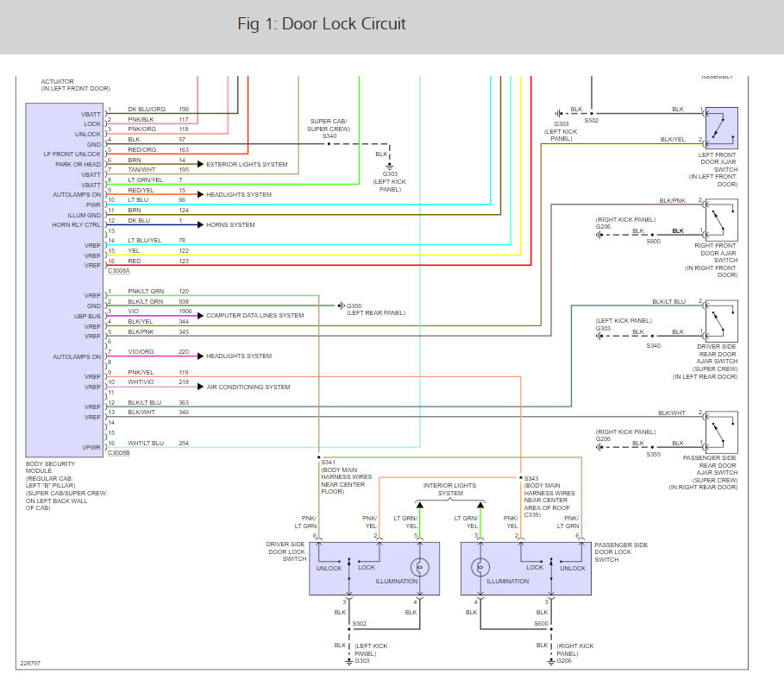Image resolution: width=784 pixels, height=693 pixels.
Task: Click the S355 splice label
Action: point(654,454)
